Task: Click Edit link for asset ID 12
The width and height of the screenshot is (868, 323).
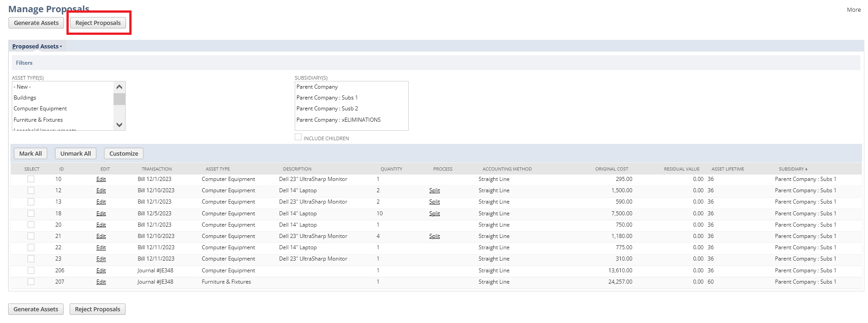Action: pyautogui.click(x=101, y=190)
